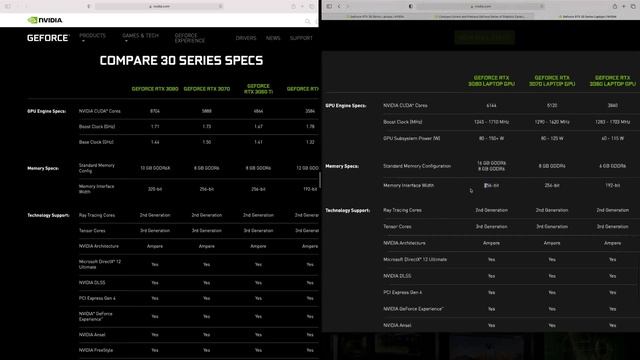Select the middle Compare tab in right window
Image resolution: width=640 pixels, height=360 pixels.
tap(482, 17)
